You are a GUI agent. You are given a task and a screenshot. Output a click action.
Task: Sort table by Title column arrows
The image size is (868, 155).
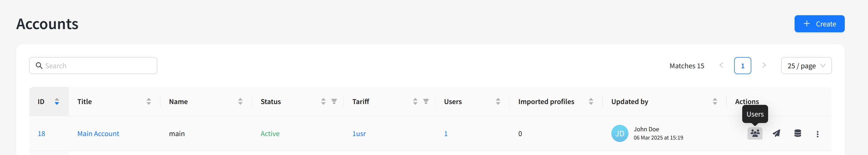pyautogui.click(x=148, y=102)
